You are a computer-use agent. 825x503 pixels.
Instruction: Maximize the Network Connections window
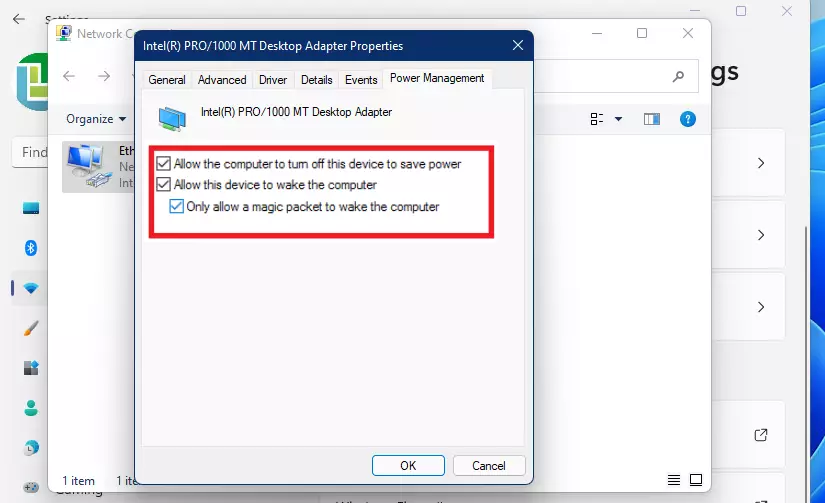[642, 33]
